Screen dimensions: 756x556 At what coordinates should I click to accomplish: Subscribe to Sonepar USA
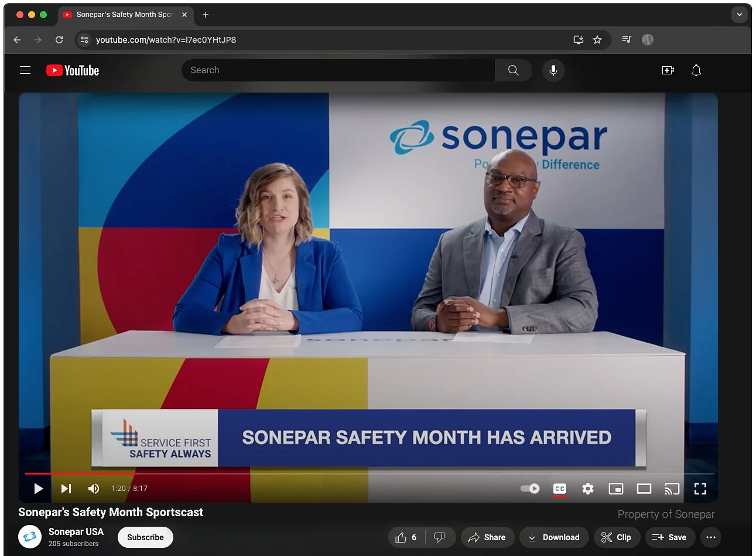pos(145,537)
